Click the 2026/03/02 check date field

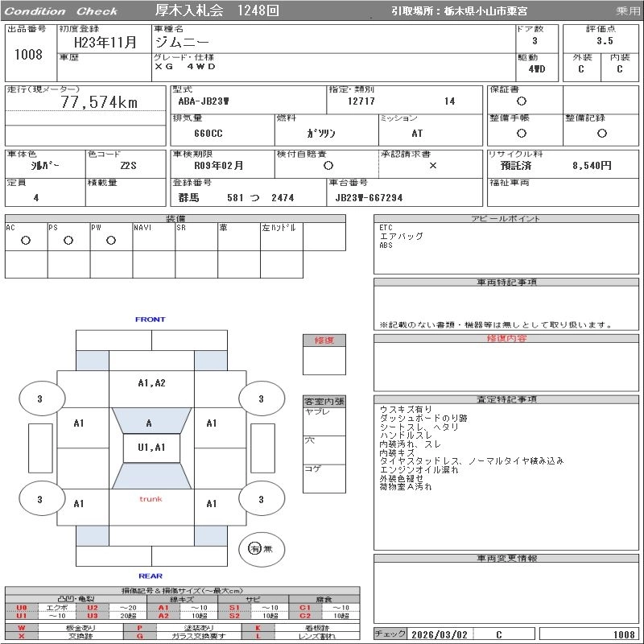click(439, 634)
